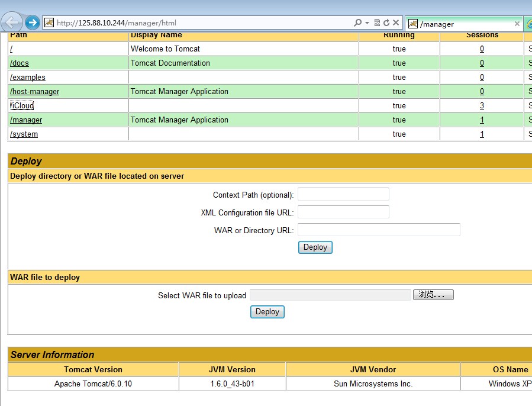
Task: Click the 浏览... browse file button
Action: [433, 295]
